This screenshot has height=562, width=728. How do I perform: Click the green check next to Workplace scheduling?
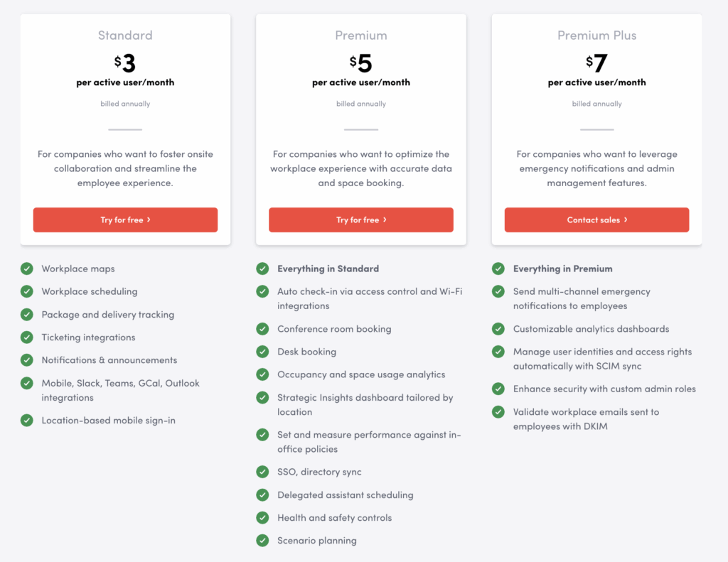(x=27, y=291)
